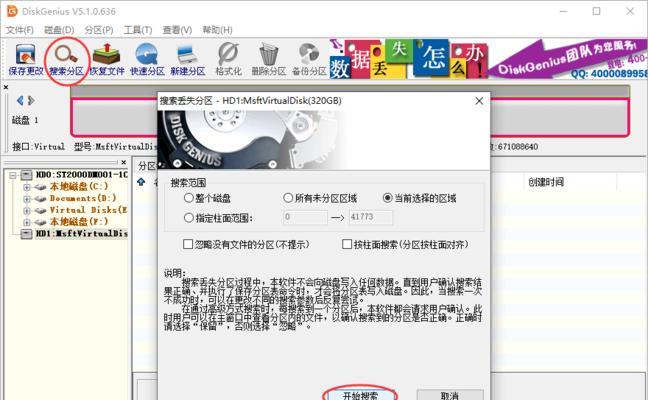Click the DiskGenius app logo icon

[x=12, y=11]
